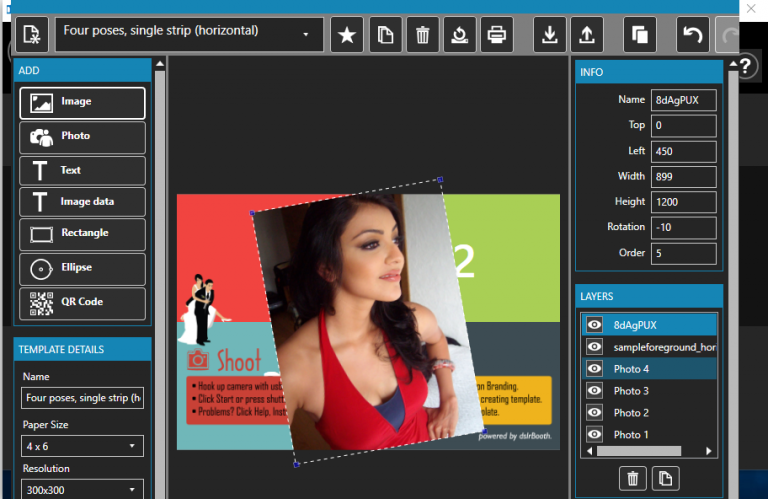This screenshot has width=768, height=499.
Task: Click the undo arrow icon
Action: (x=693, y=34)
